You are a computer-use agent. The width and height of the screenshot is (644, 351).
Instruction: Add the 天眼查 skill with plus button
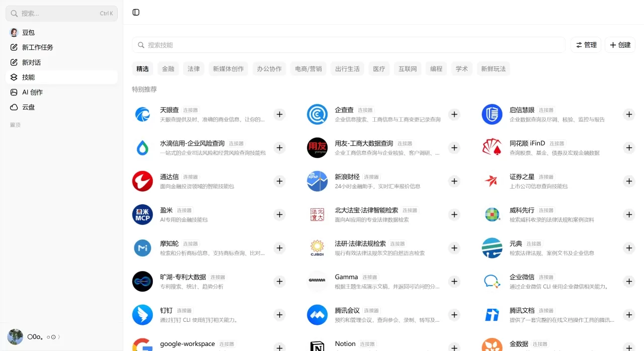click(280, 115)
